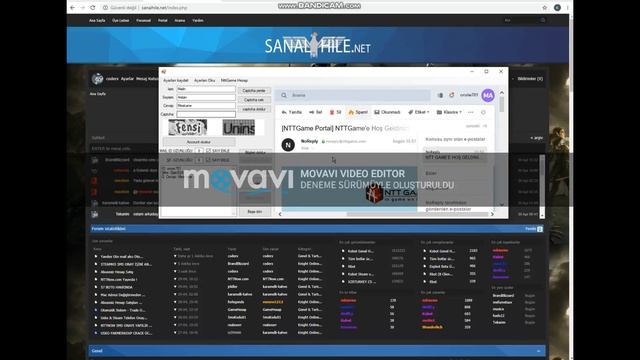Screen dimensions: 640x360
Task: Focus the Soyisim input field
Action: (206, 98)
